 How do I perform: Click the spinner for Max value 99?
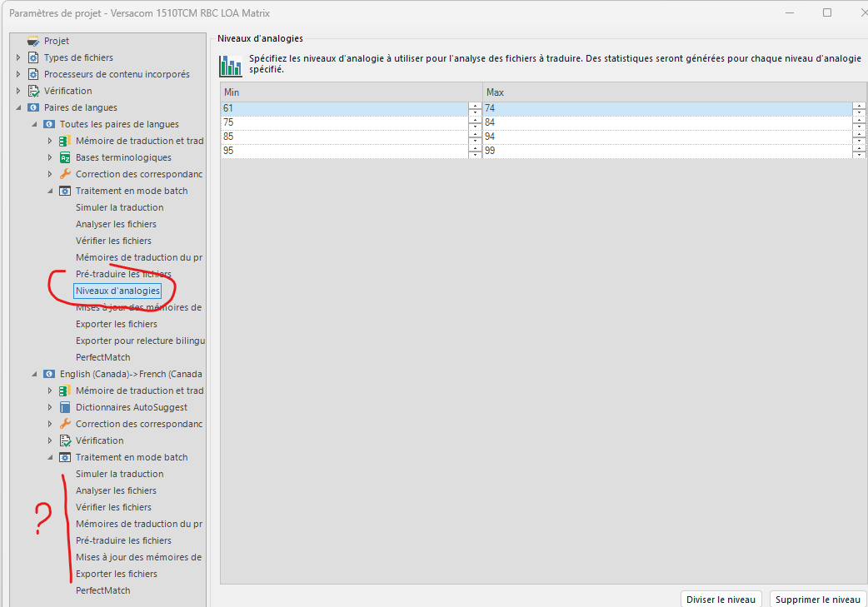[859, 151]
